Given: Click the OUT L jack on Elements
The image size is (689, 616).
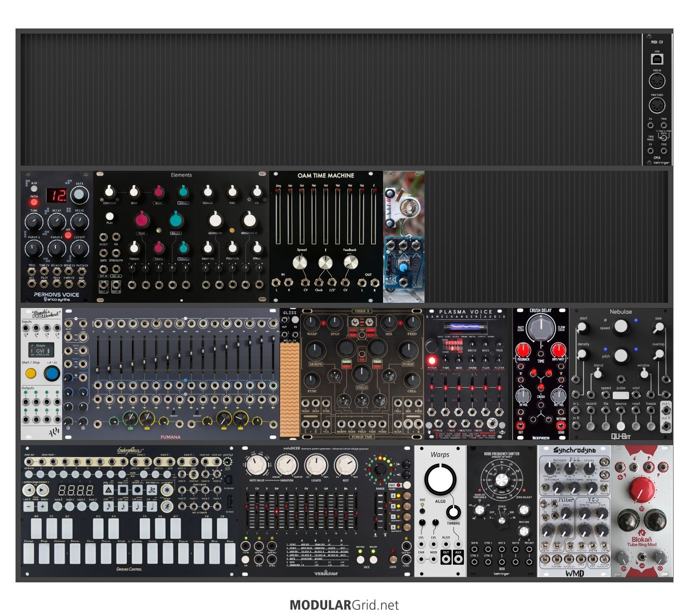Looking at the screenshot, I should coord(104,285).
